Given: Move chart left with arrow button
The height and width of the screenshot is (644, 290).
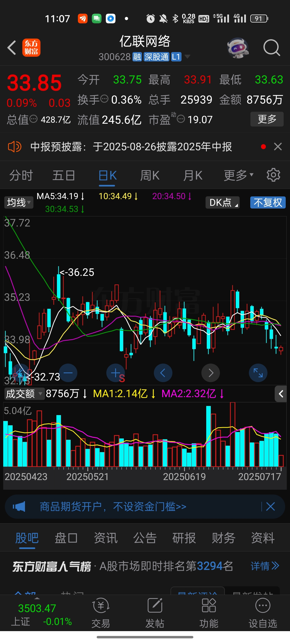Looking at the screenshot, I should tap(163, 373).
